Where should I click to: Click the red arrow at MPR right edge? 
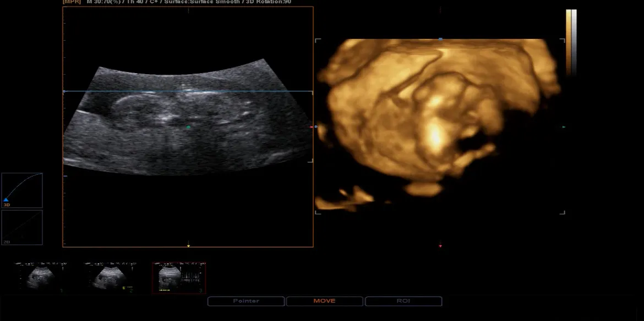312,127
